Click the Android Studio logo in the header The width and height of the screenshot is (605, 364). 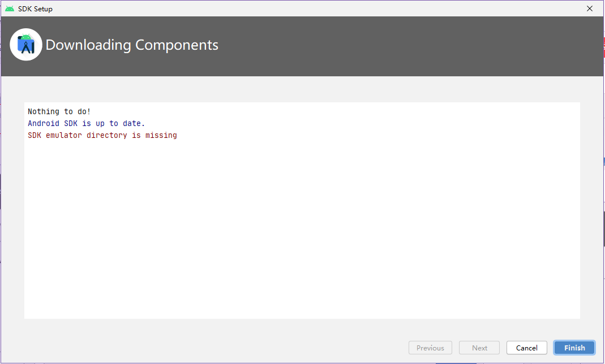click(25, 44)
